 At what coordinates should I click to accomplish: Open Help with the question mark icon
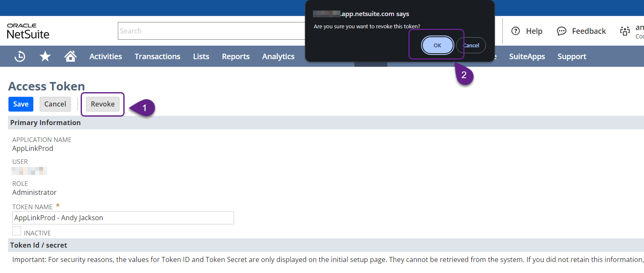coord(527,31)
